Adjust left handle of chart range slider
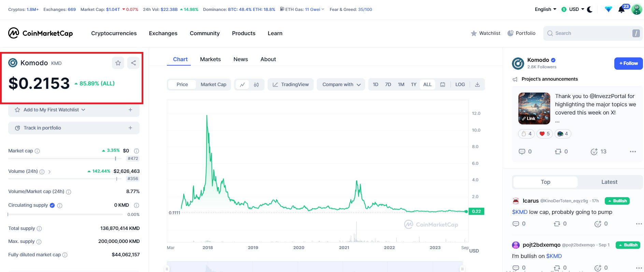The image size is (644, 272). pos(167,269)
